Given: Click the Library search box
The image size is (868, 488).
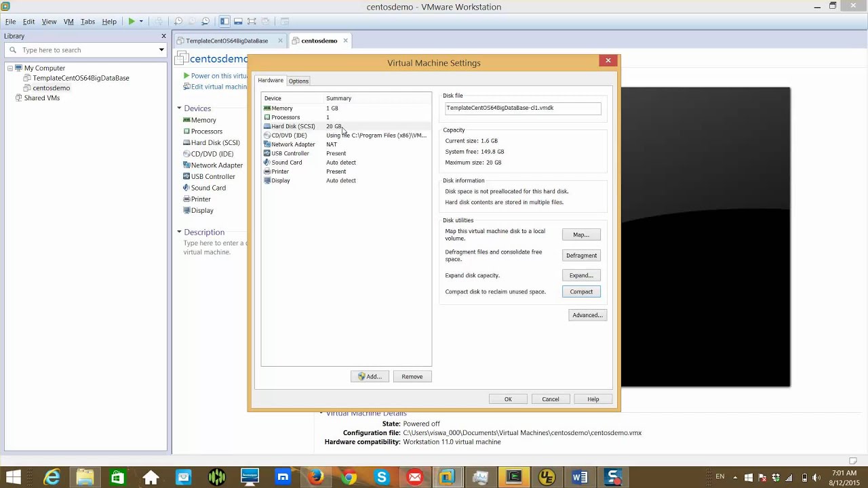Looking at the screenshot, I should coord(85,50).
